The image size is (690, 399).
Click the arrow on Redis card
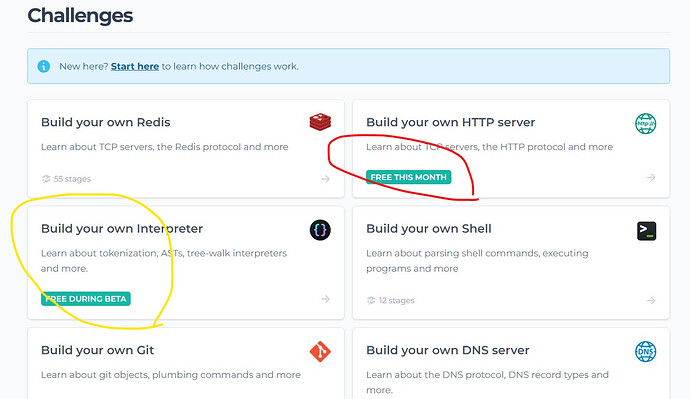[x=325, y=179]
